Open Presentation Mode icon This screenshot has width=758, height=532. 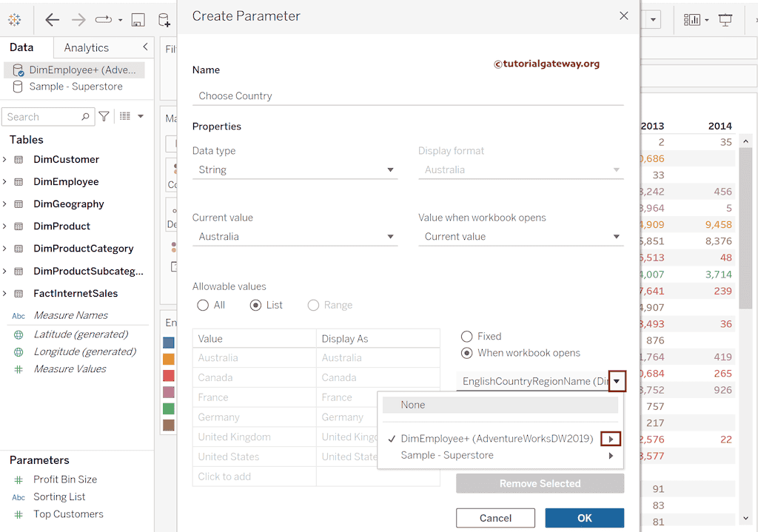(x=725, y=20)
